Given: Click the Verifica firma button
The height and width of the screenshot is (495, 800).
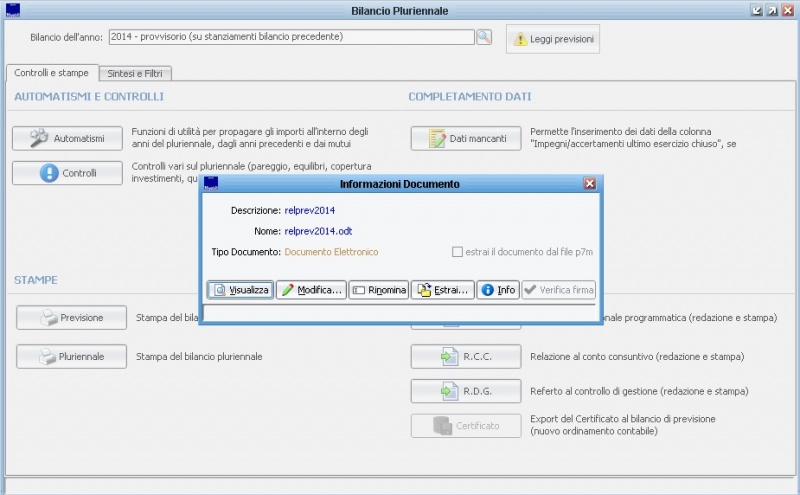Looking at the screenshot, I should coord(558,290).
